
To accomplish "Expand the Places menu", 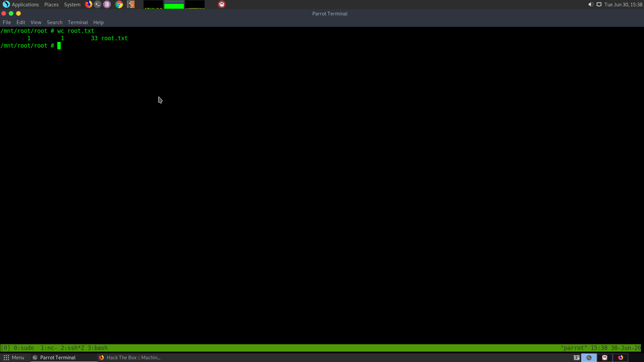I will pyautogui.click(x=51, y=4).
